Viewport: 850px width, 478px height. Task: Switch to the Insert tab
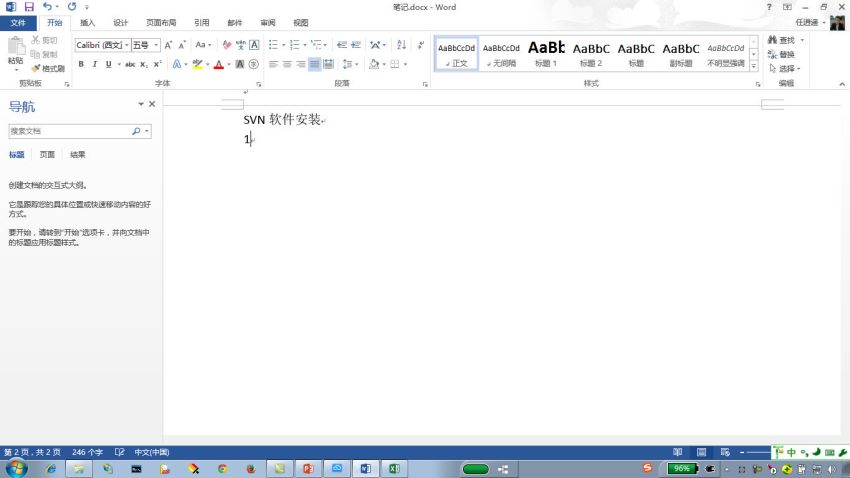(x=87, y=23)
